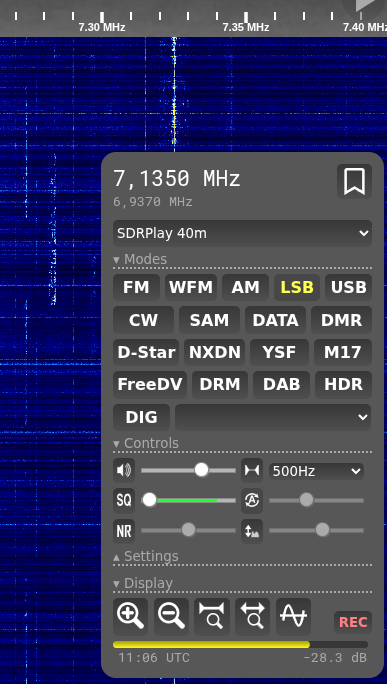Select DMR digital voice mode

341,320
